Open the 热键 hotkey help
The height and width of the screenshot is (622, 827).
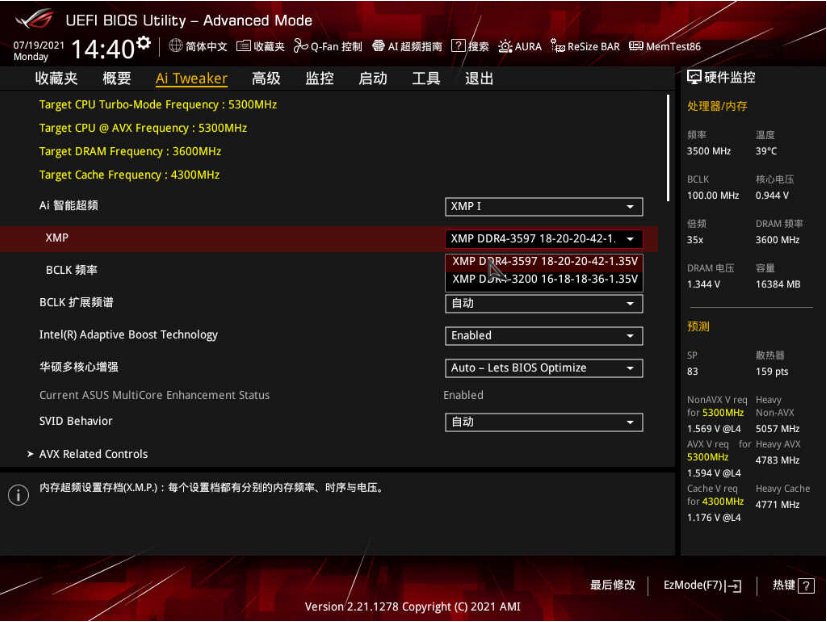click(787, 585)
